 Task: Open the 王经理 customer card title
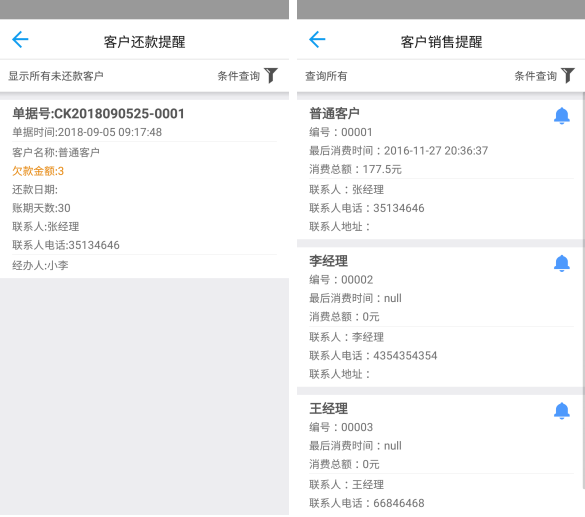click(328, 408)
